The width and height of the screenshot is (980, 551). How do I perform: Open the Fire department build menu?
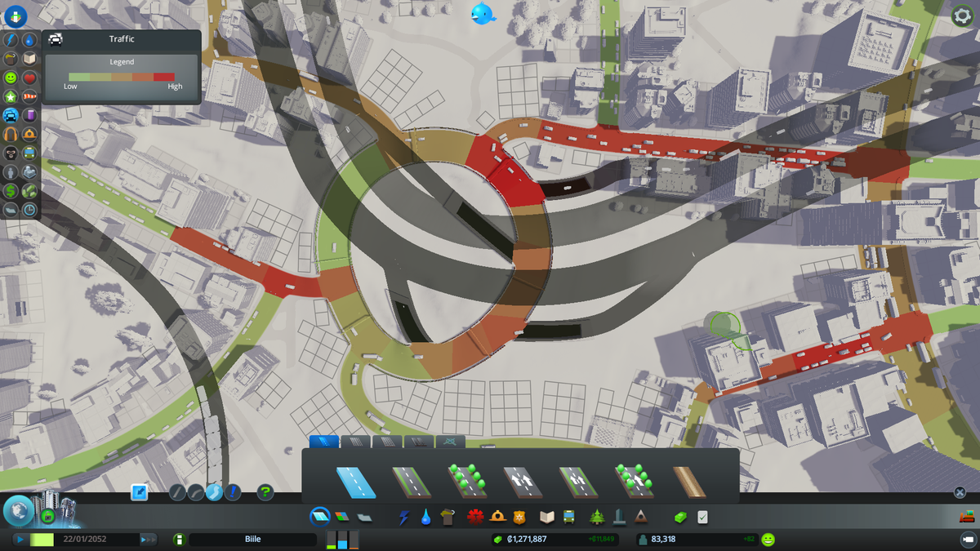[x=498, y=517]
